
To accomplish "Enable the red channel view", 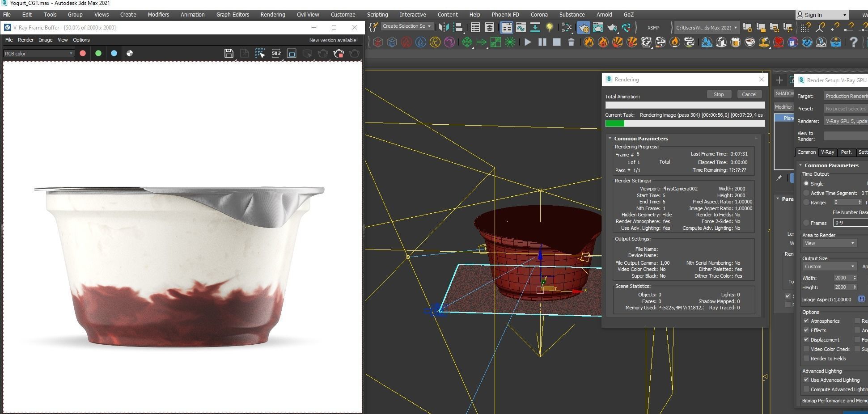I will (83, 53).
